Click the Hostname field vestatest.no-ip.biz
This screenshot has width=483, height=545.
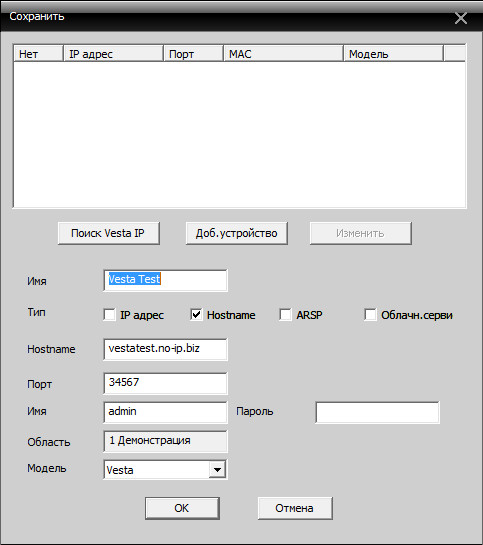click(x=165, y=349)
